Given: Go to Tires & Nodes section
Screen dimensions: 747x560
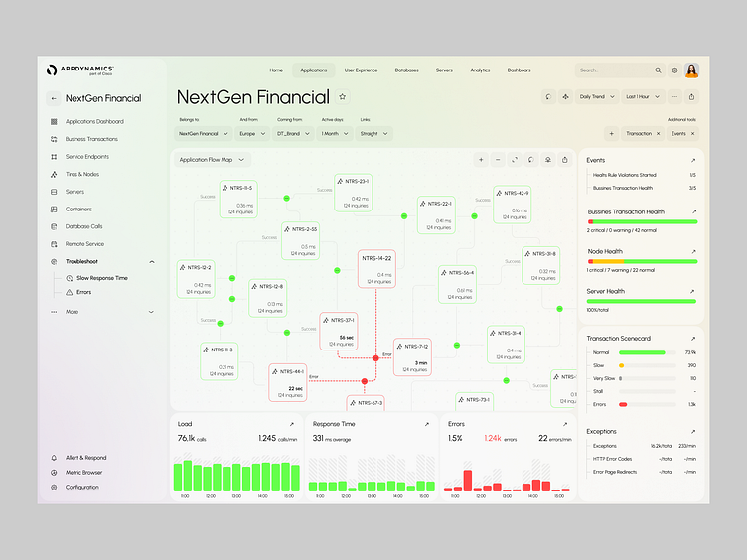Looking at the screenshot, I should (82, 175).
